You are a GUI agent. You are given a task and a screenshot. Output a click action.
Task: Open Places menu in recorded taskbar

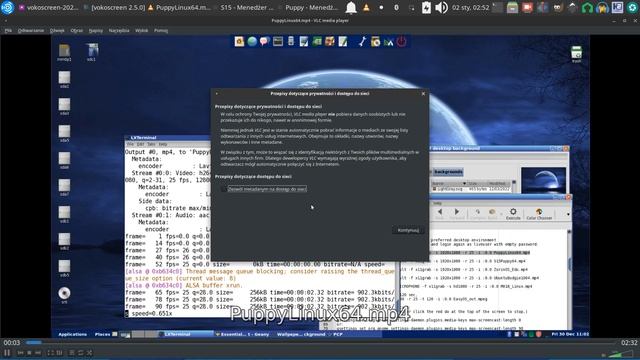pyautogui.click(x=102, y=334)
